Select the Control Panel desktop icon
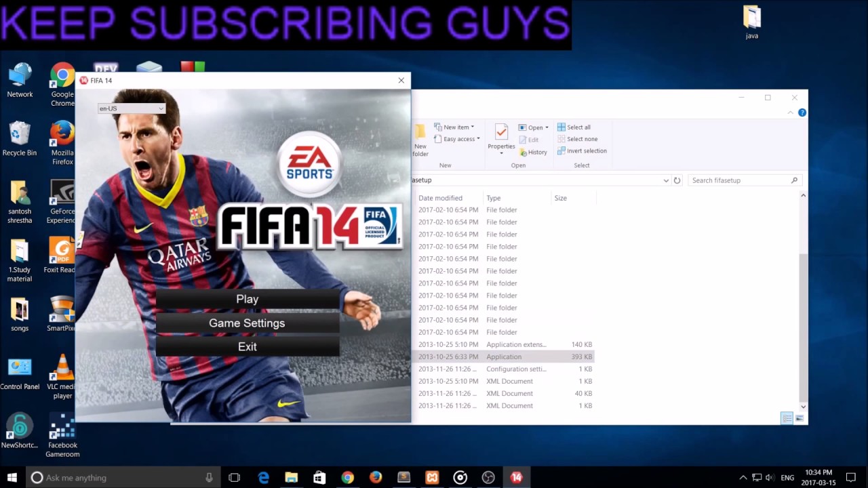 pos(20,373)
